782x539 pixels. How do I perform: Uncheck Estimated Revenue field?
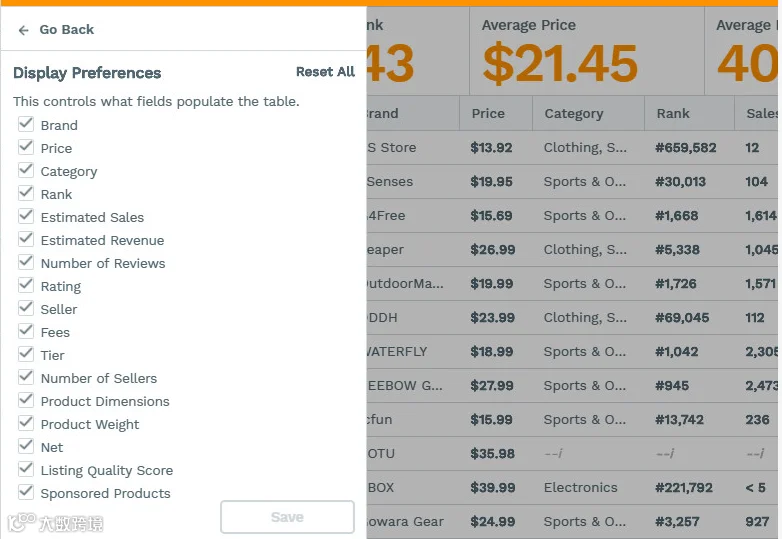click(x=26, y=238)
